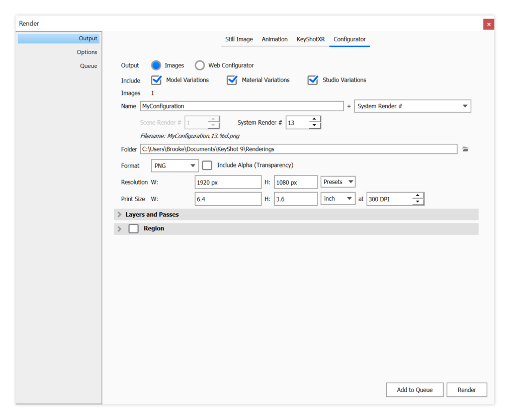The height and width of the screenshot is (420, 515).
Task: Enable Include Alpha (Transparency) checkbox
Action: 207,165
